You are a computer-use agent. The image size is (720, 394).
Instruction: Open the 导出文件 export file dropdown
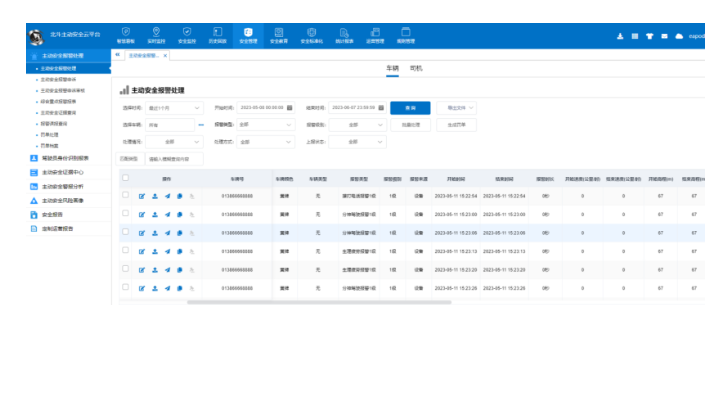[456, 108]
